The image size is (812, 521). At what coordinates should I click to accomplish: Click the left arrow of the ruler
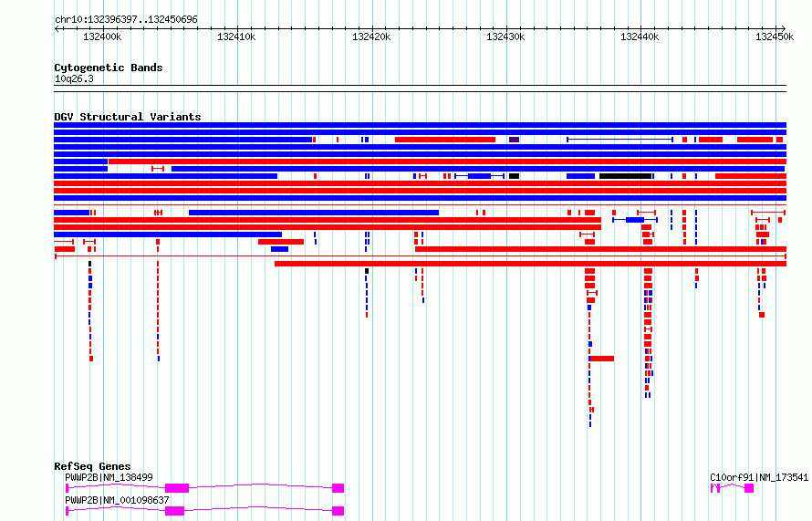tap(57, 29)
